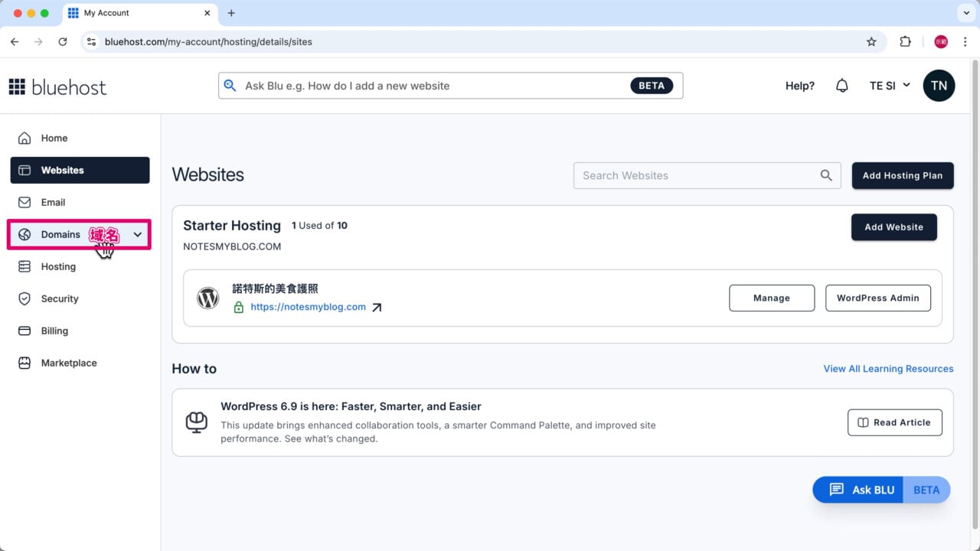The height and width of the screenshot is (551, 980).
Task: Select the Websites sidebar item
Action: [x=62, y=170]
